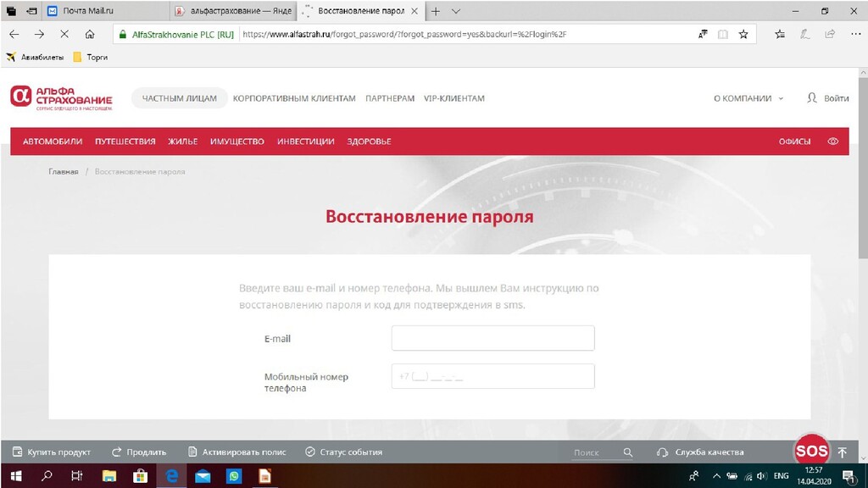
Task: Click Купить продукт in bottom bar
Action: coord(52,452)
